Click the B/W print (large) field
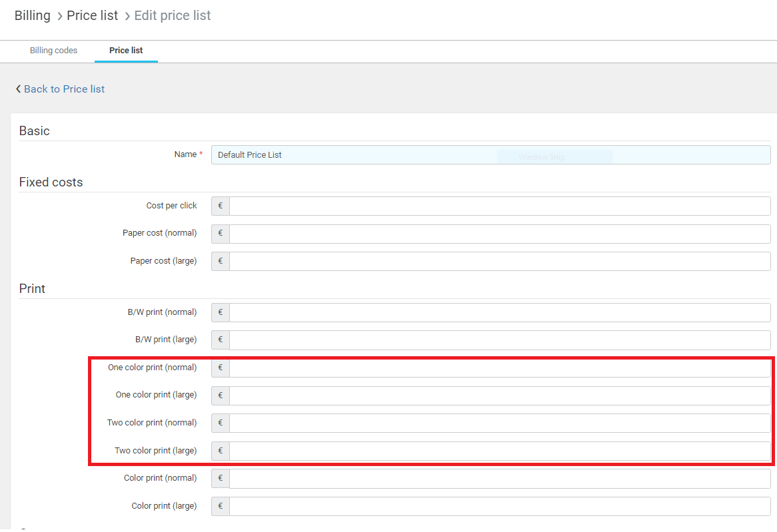777x532 pixels. 500,340
